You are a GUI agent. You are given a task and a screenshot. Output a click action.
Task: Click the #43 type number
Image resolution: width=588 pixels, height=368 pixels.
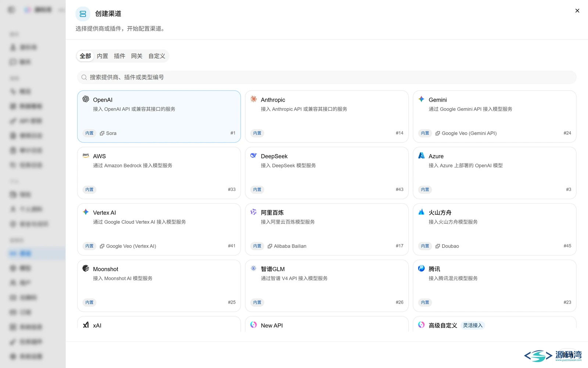(x=399, y=190)
